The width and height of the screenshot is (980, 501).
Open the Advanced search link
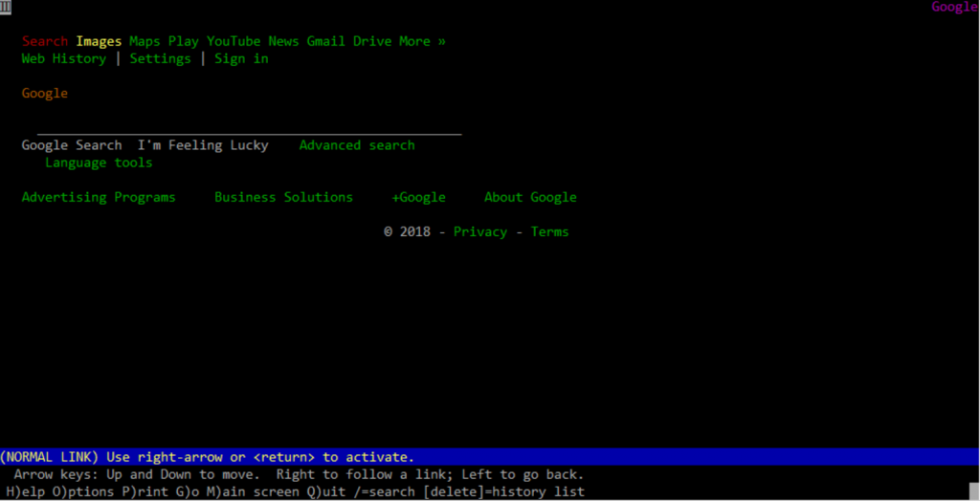click(x=357, y=145)
